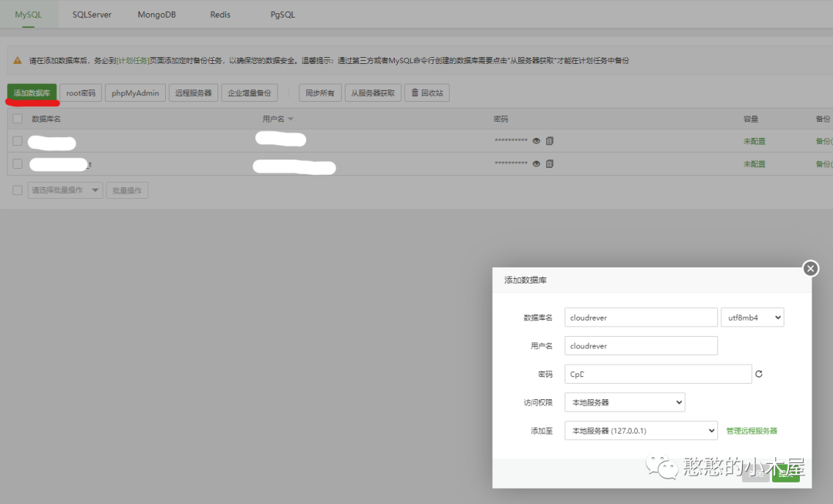Check the first database row's checkbox
This screenshot has width=833, height=504.
17,141
